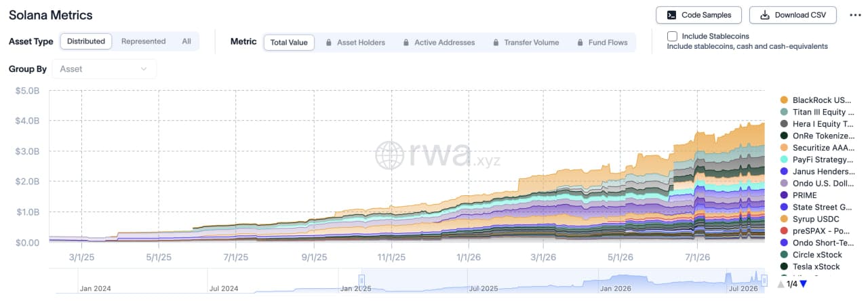Open the Code Samples panel

coord(698,15)
